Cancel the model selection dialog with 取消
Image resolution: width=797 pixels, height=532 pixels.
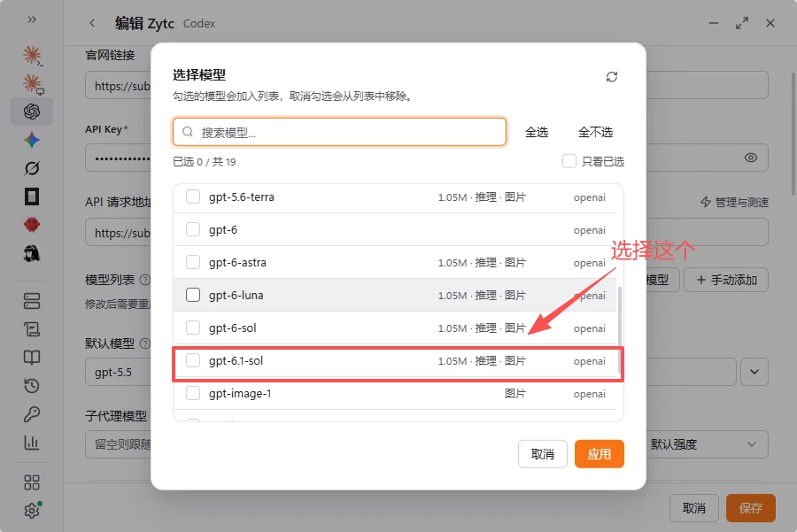542,454
